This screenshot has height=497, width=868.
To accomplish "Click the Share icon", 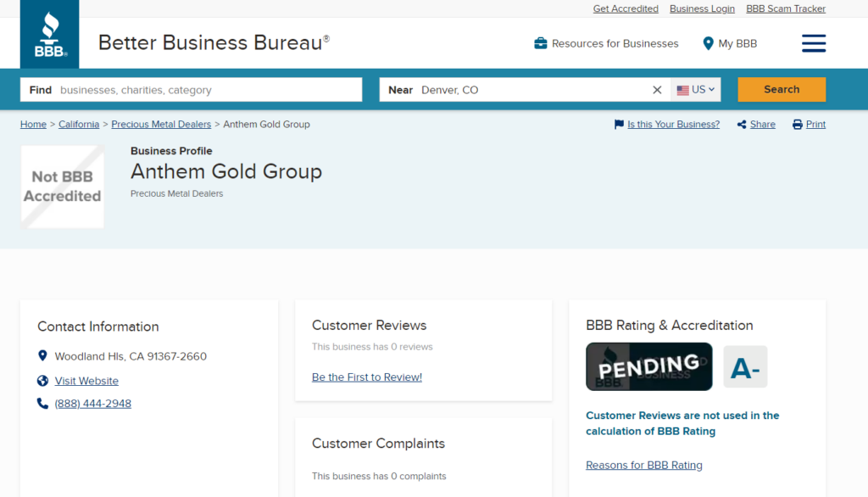I will coord(741,124).
